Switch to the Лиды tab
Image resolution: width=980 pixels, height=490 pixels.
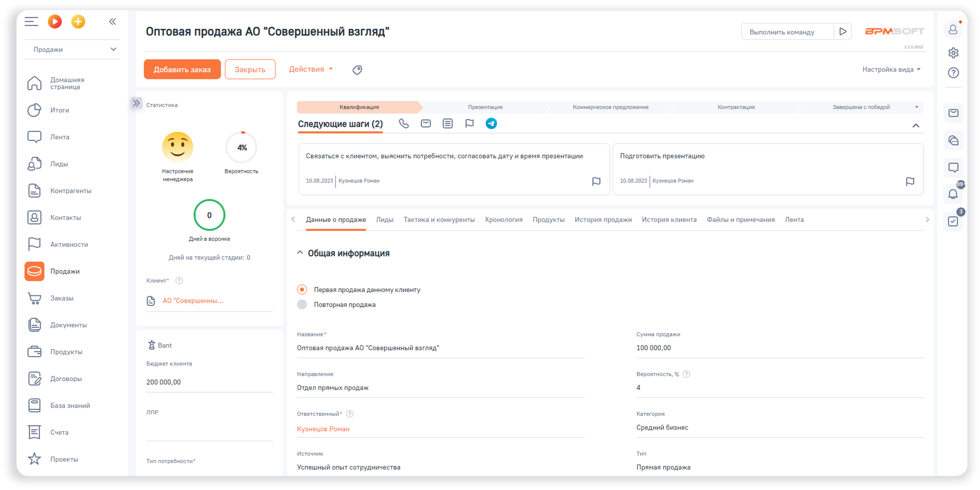(x=385, y=219)
